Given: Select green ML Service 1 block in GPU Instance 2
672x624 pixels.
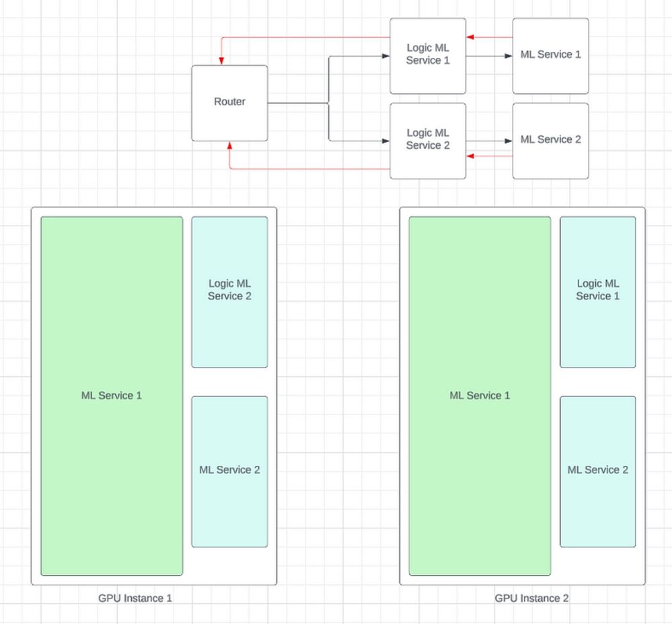Looking at the screenshot, I should pyautogui.click(x=480, y=396).
